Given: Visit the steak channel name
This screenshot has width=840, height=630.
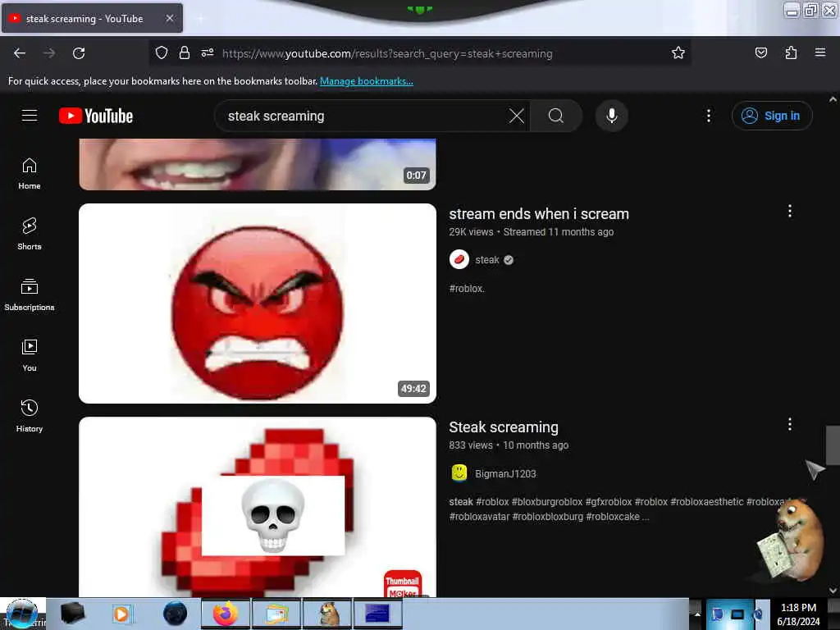Looking at the screenshot, I should click(487, 260).
